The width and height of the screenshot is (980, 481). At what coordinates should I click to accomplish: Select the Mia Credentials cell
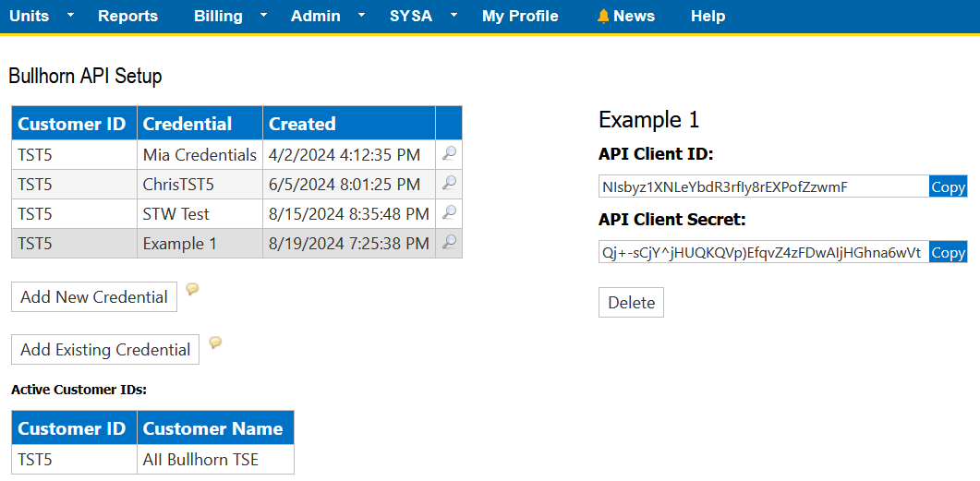200,154
